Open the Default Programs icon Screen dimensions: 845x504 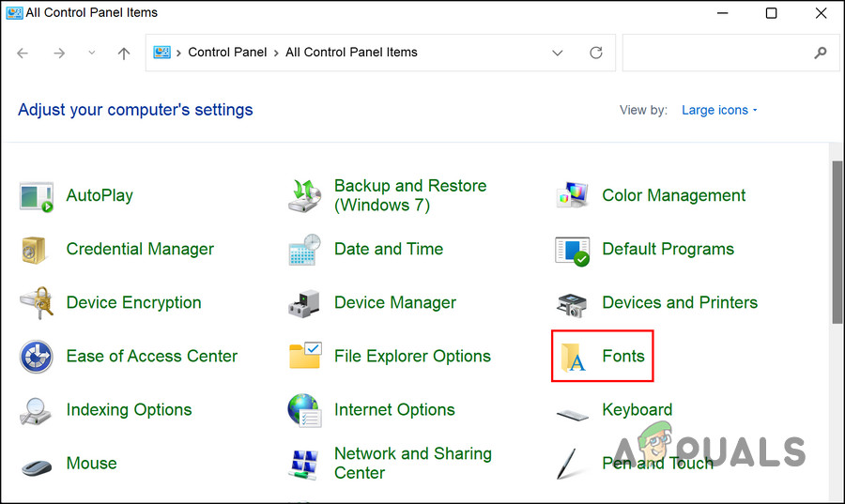coord(573,251)
